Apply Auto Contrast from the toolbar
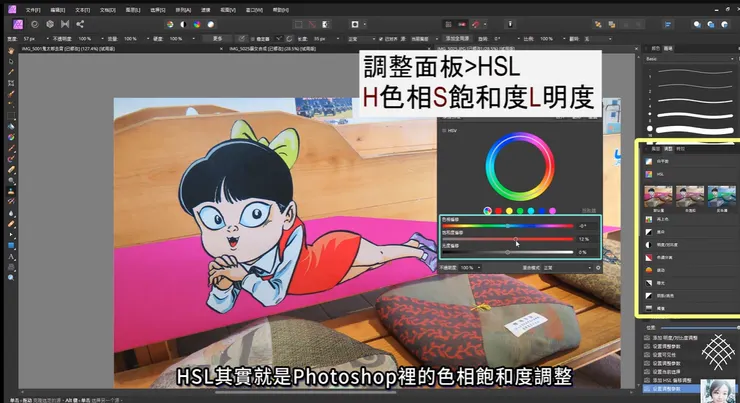The image size is (740, 403). pyautogui.click(x=183, y=24)
